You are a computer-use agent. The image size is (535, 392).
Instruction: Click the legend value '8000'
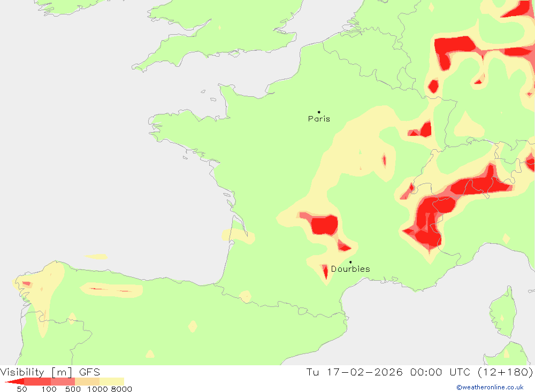pos(121,389)
